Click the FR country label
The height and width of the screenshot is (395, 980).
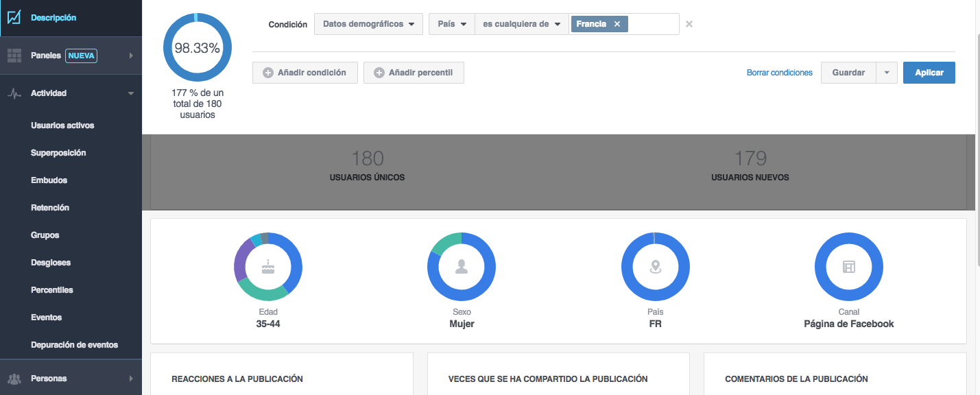pyautogui.click(x=655, y=324)
